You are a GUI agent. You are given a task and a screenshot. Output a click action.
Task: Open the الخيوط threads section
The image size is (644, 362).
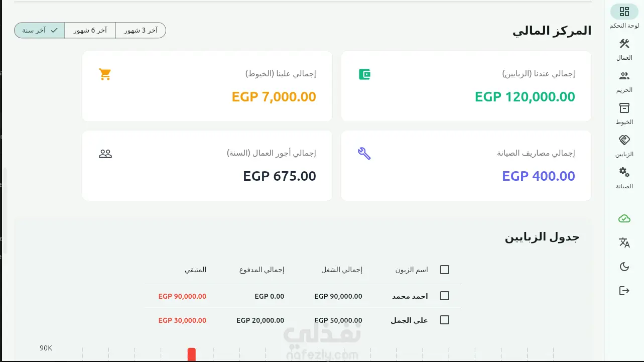(624, 108)
